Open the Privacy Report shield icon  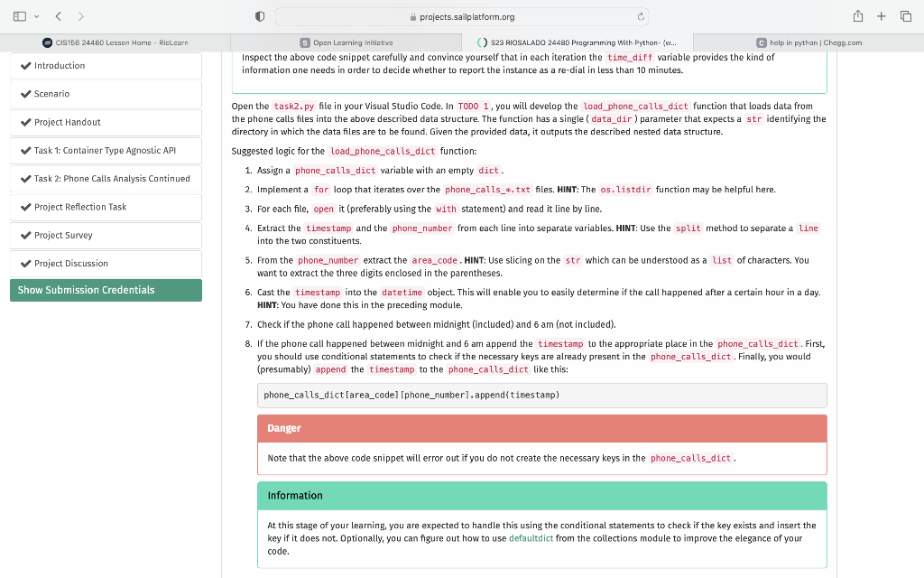[x=258, y=15]
